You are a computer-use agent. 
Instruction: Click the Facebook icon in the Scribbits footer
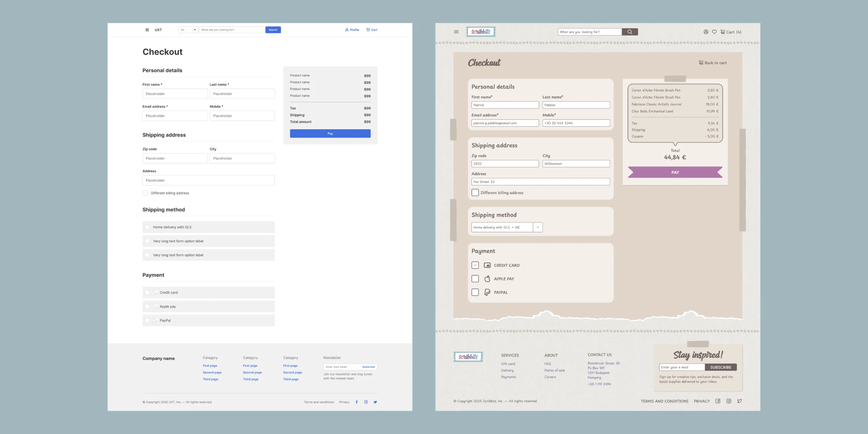point(718,401)
